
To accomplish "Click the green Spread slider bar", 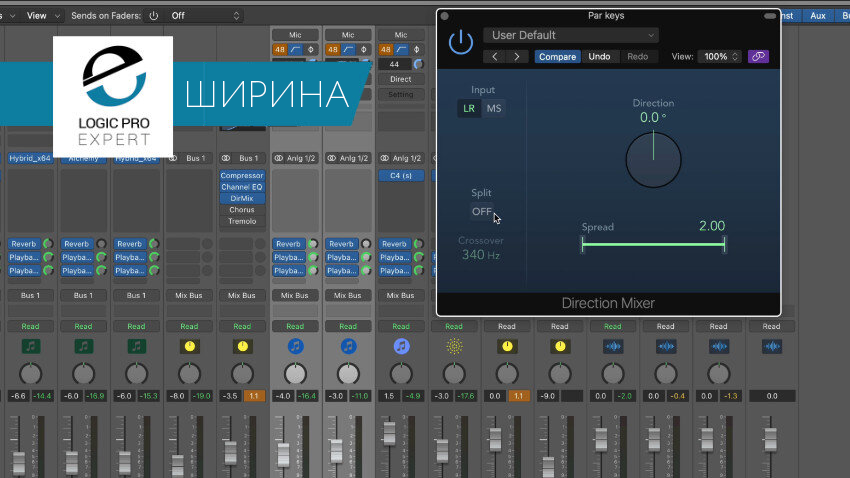I will click(653, 244).
